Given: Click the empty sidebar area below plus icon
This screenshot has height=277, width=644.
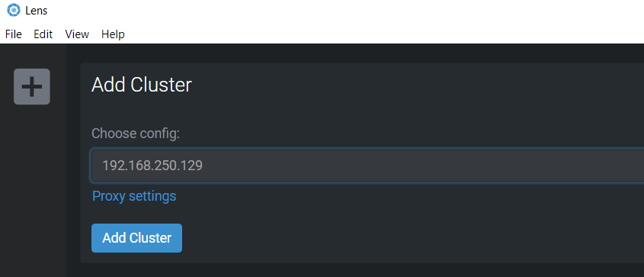Looking at the screenshot, I should click(x=33, y=189).
